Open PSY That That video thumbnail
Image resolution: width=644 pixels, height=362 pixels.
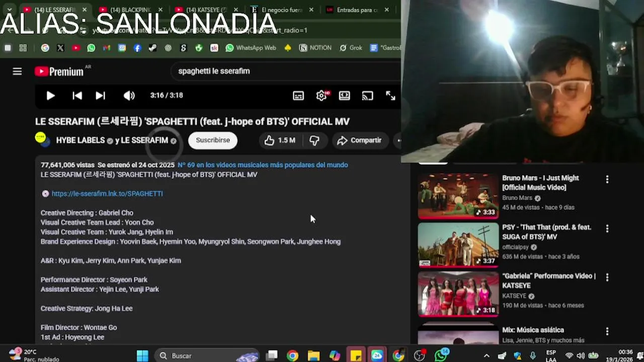pyautogui.click(x=458, y=245)
